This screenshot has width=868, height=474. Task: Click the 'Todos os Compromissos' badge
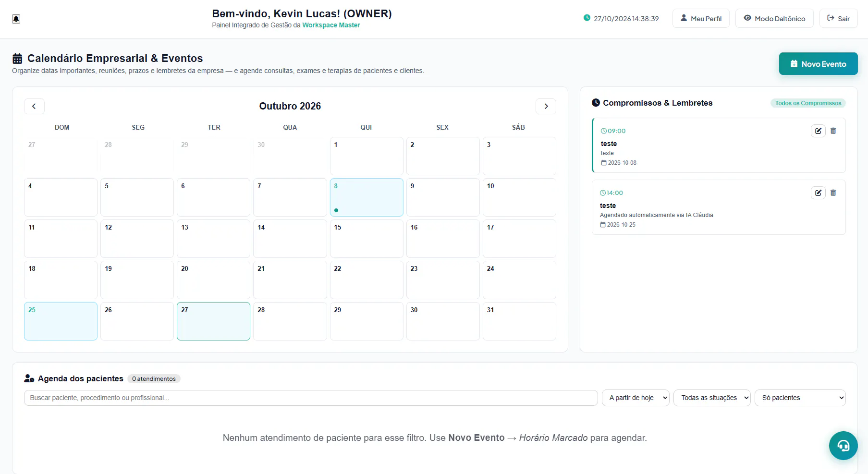(x=808, y=103)
